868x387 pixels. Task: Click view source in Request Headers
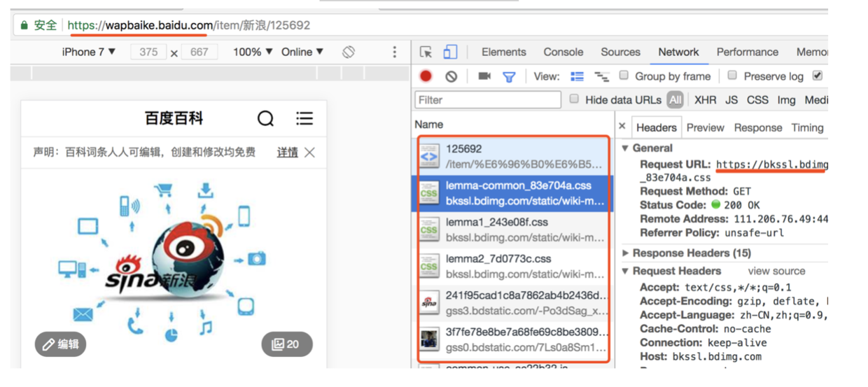(776, 271)
